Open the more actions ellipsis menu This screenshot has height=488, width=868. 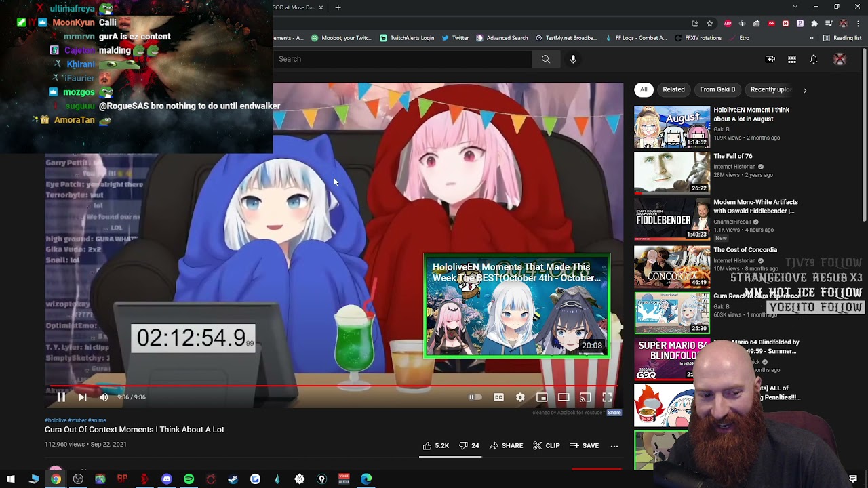point(614,446)
